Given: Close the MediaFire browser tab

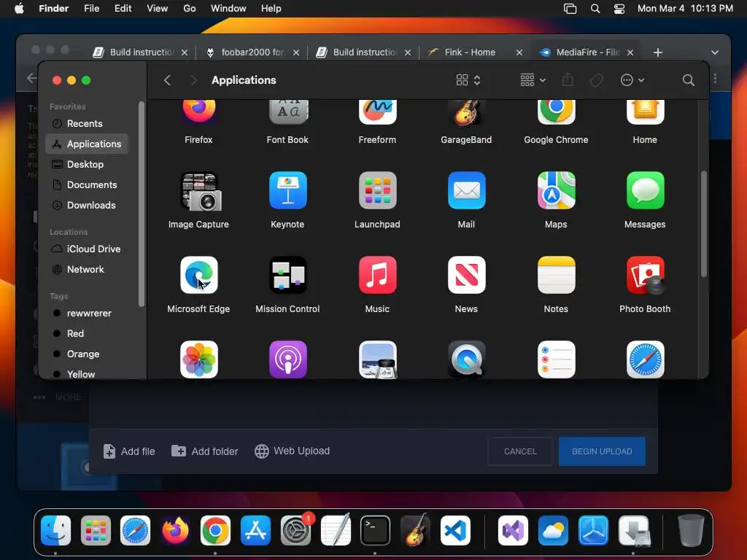Looking at the screenshot, I should [x=630, y=52].
